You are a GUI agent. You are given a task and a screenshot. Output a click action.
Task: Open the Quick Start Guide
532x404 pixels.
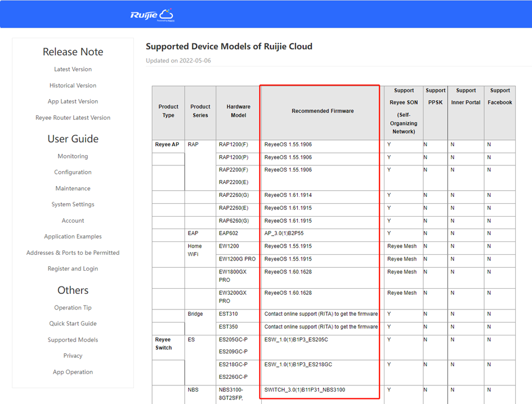click(x=73, y=324)
